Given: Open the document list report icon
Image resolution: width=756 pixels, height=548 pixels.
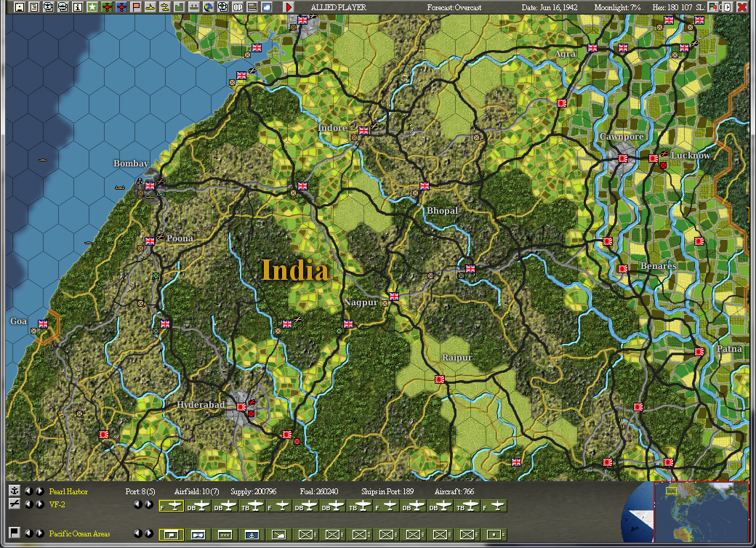Looking at the screenshot, I should (x=33, y=7).
